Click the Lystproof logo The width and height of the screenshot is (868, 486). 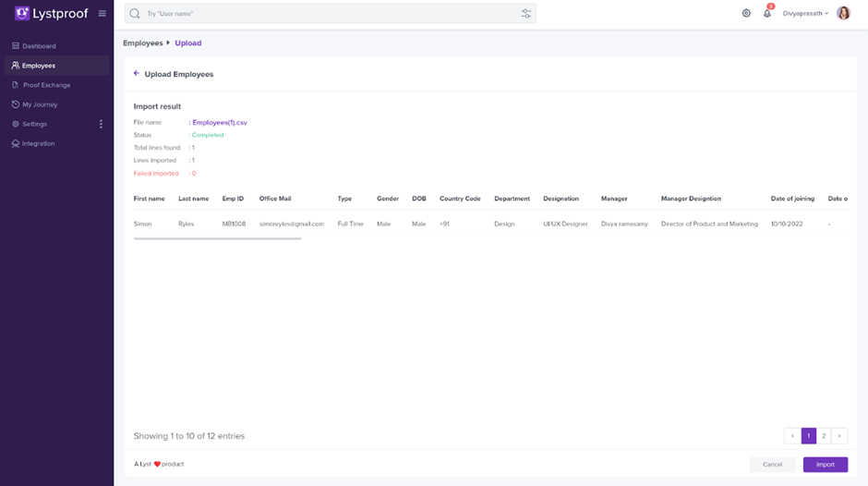pos(54,14)
